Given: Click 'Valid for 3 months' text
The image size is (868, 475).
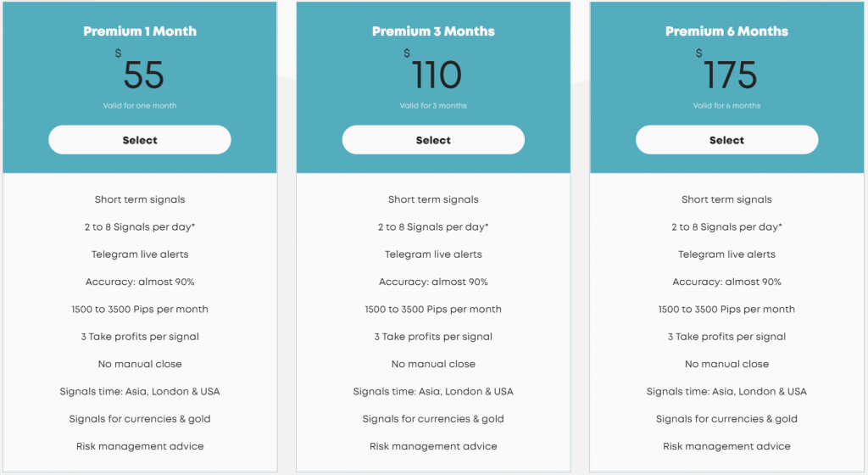Looking at the screenshot, I should point(433,105).
